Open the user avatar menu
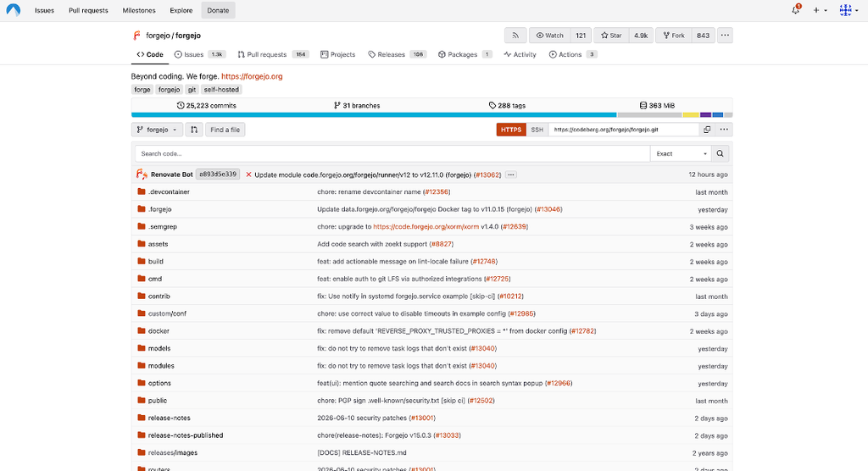 click(849, 10)
